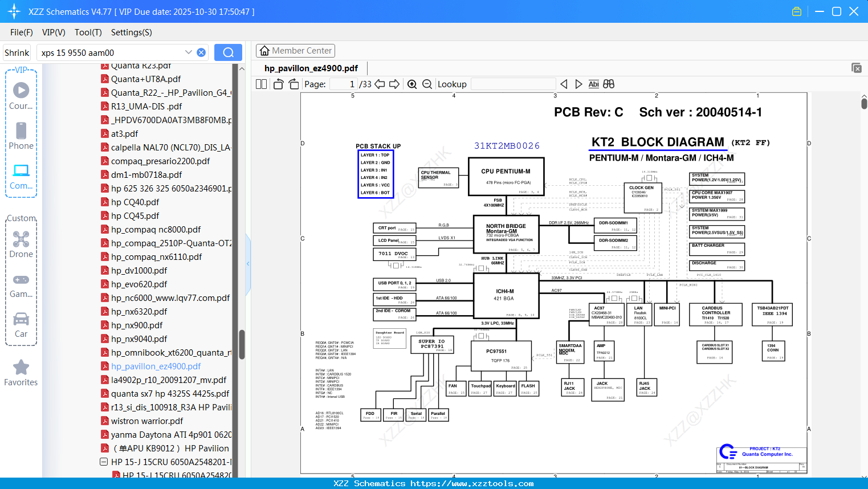Image resolution: width=868 pixels, height=489 pixels.
Task: Open quanta sx7 hp 4325S 4425s.pdf
Action: [170, 394]
